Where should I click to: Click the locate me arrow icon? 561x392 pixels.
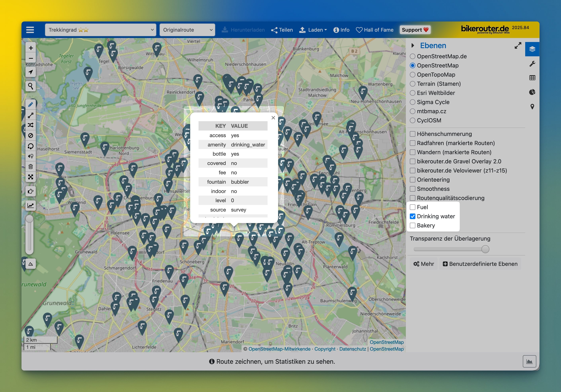pos(31,72)
